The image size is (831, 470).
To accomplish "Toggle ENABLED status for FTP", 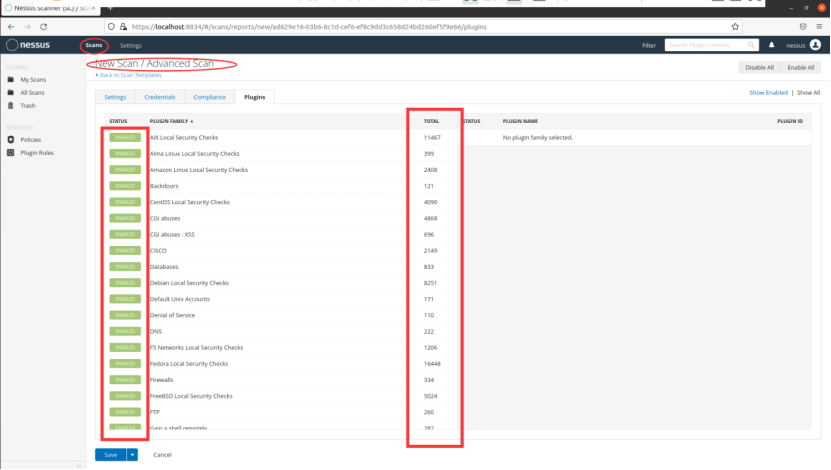I will coord(125,412).
